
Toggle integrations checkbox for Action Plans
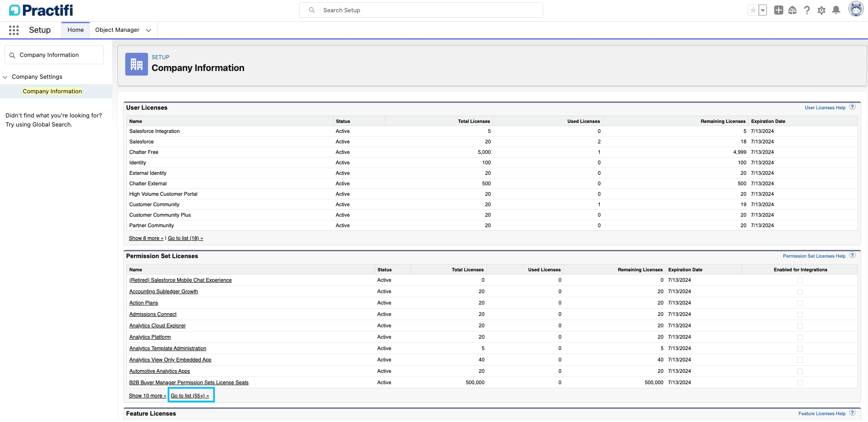800,303
